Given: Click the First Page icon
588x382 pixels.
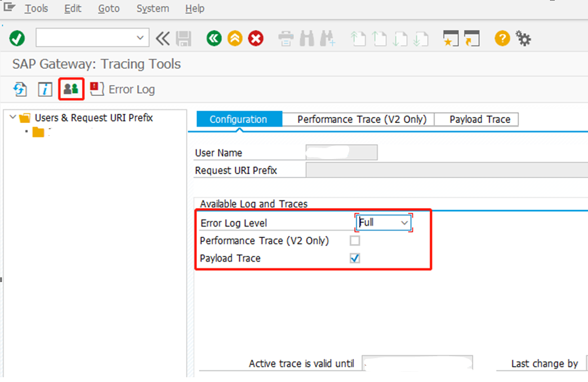Looking at the screenshot, I should pyautogui.click(x=358, y=39).
